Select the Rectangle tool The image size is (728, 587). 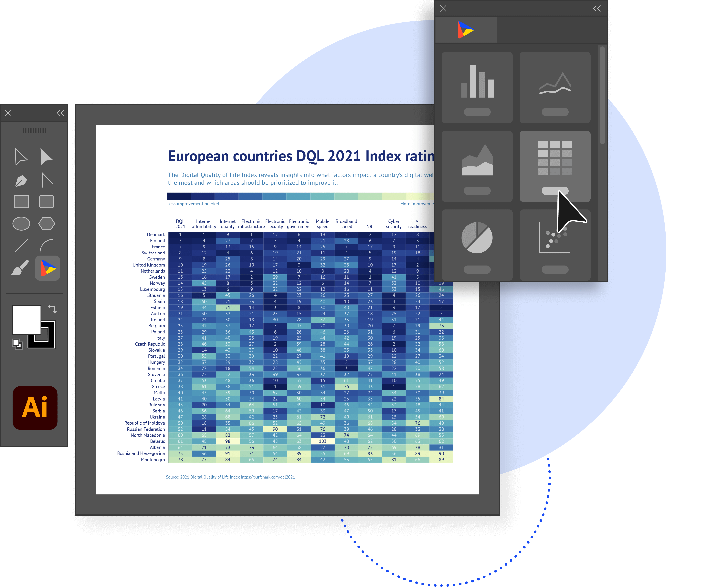coord(21,202)
